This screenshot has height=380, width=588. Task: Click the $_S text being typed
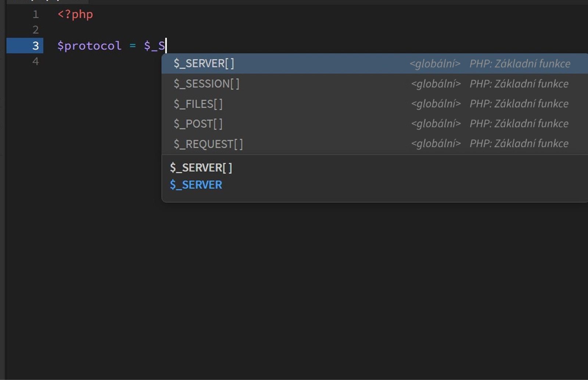click(x=155, y=46)
